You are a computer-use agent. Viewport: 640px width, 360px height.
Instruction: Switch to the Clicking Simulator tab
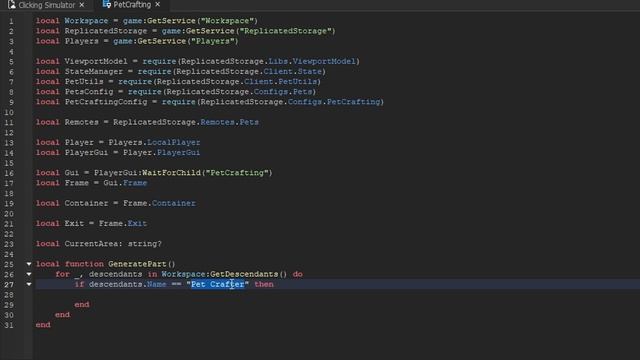point(46,5)
